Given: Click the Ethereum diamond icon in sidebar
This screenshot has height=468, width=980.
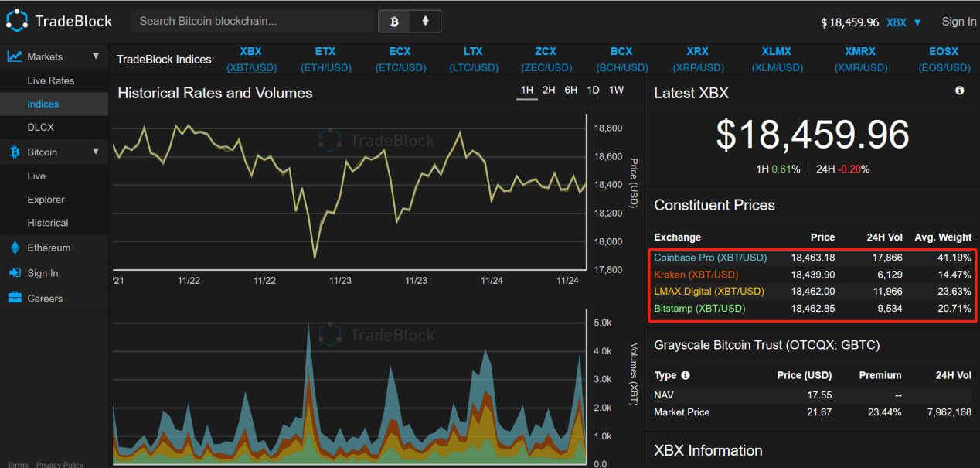Looking at the screenshot, I should point(14,248).
